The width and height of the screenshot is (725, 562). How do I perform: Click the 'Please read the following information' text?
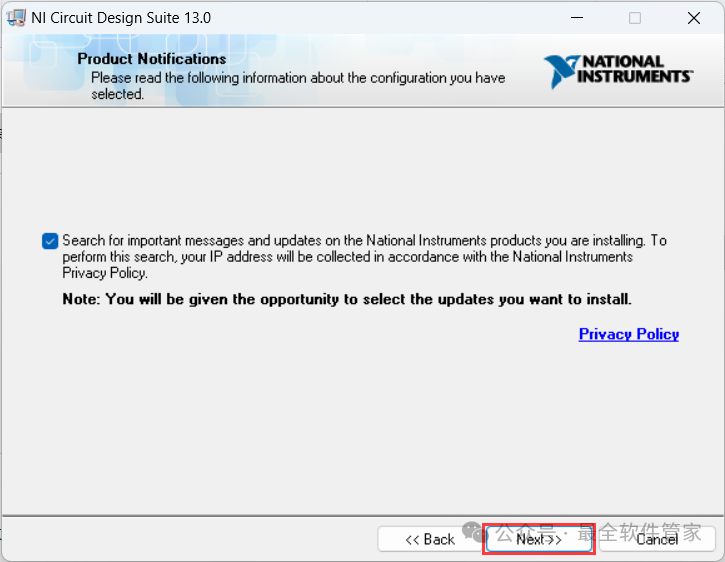(298, 86)
